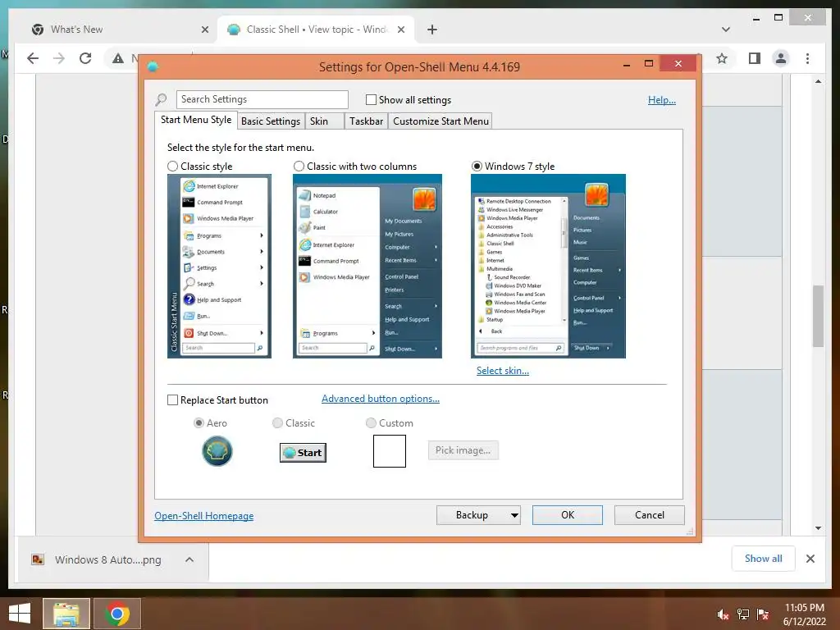Click the Not secure warning icon

(x=118, y=58)
